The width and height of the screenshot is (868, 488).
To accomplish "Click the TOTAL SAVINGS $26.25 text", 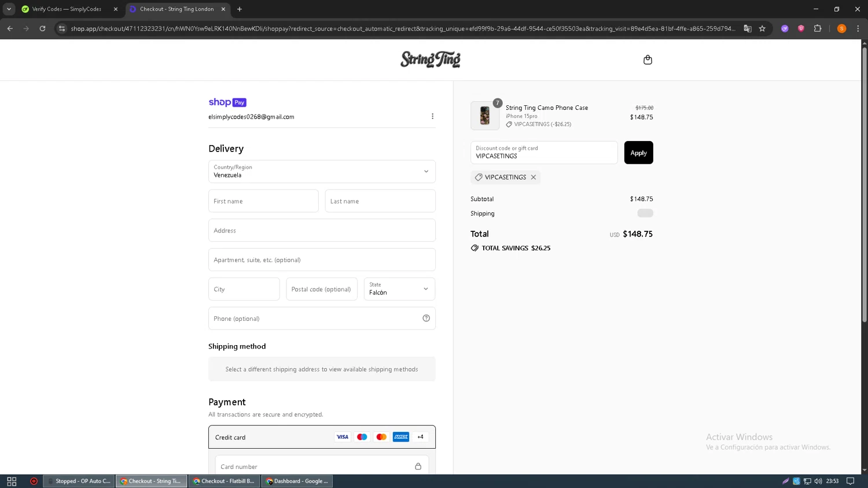I will tap(516, 248).
